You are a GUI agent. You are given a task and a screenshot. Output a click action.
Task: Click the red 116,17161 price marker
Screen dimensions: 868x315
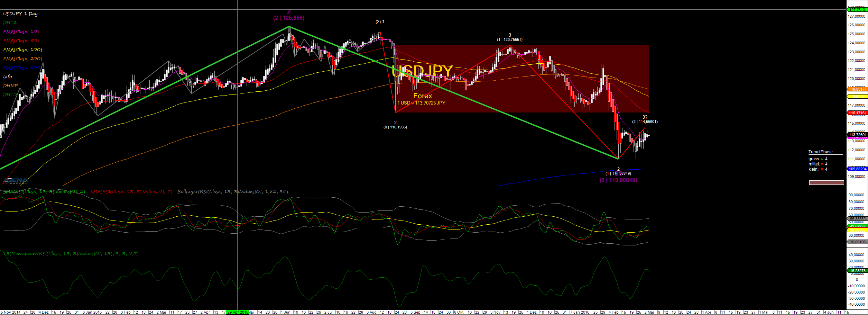pos(858,113)
